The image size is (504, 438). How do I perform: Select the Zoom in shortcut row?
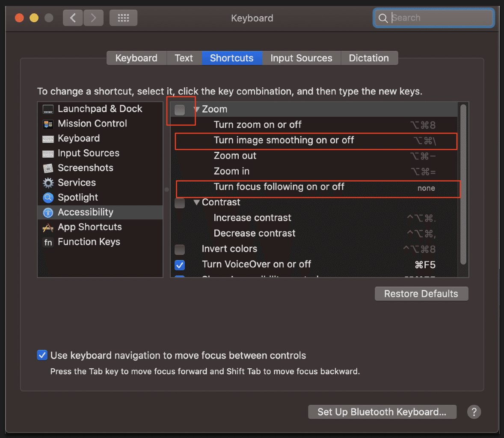click(314, 171)
